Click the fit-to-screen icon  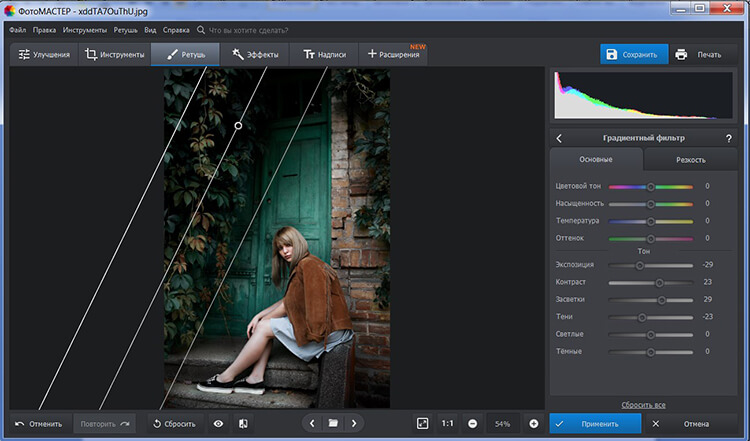[x=422, y=424]
